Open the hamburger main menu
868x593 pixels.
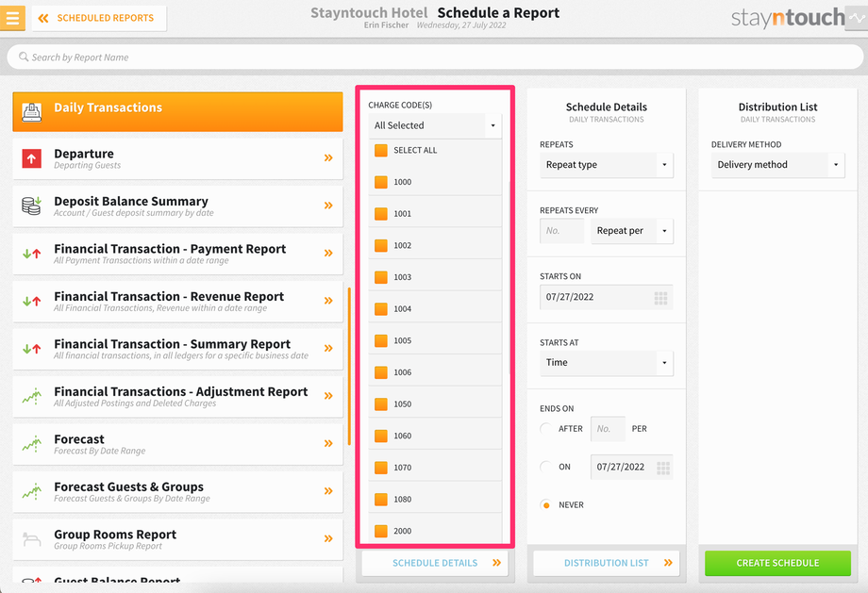pos(12,18)
